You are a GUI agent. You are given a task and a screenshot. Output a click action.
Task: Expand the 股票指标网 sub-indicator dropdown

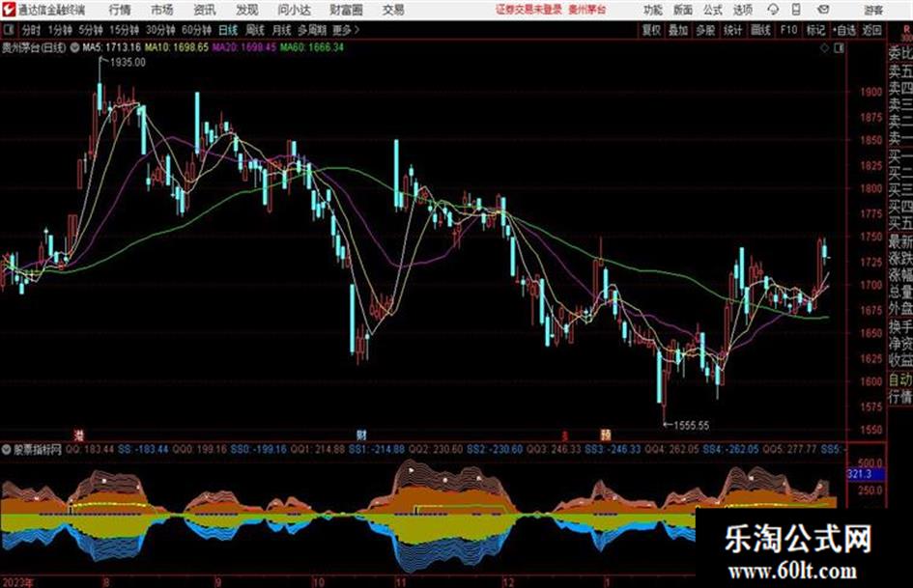click(7, 449)
